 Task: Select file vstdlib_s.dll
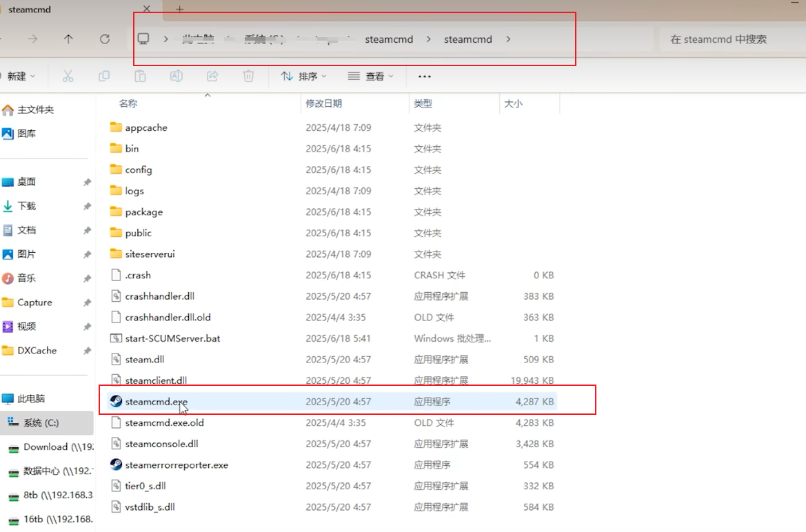(x=332, y=507)
